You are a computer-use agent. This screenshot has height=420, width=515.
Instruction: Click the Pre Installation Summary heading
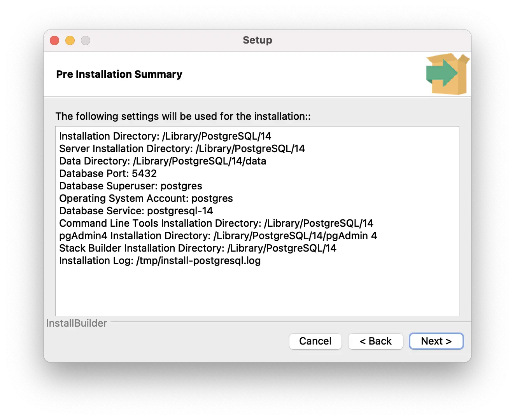119,74
